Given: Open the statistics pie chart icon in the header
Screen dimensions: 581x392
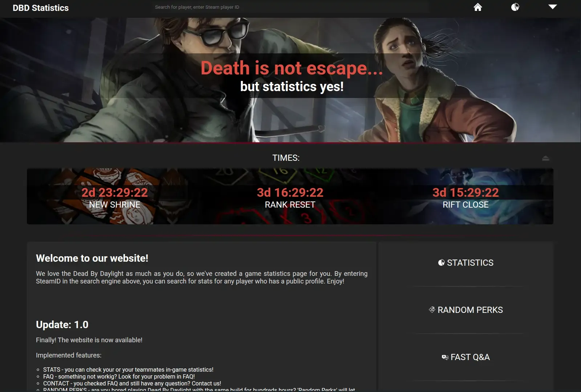Looking at the screenshot, I should click(515, 7).
